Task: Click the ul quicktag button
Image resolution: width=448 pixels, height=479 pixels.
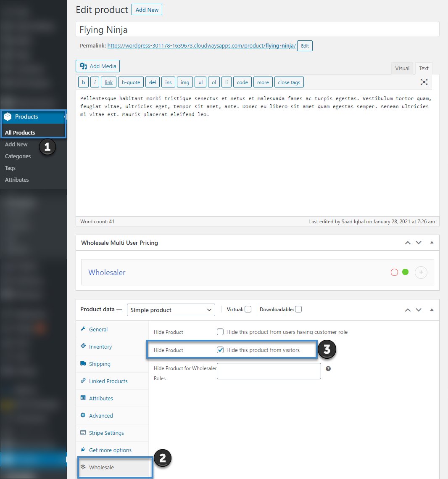Action: [200, 82]
